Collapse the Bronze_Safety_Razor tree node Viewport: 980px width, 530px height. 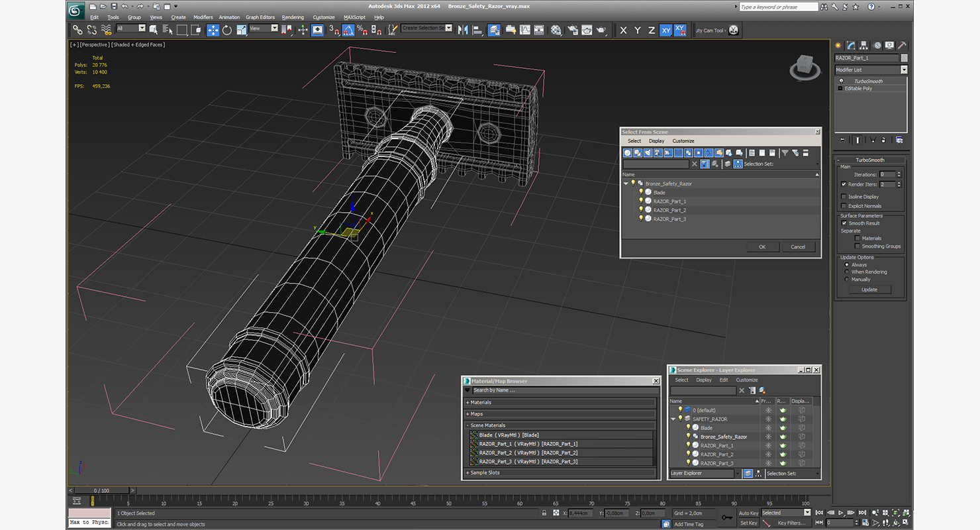tap(626, 184)
